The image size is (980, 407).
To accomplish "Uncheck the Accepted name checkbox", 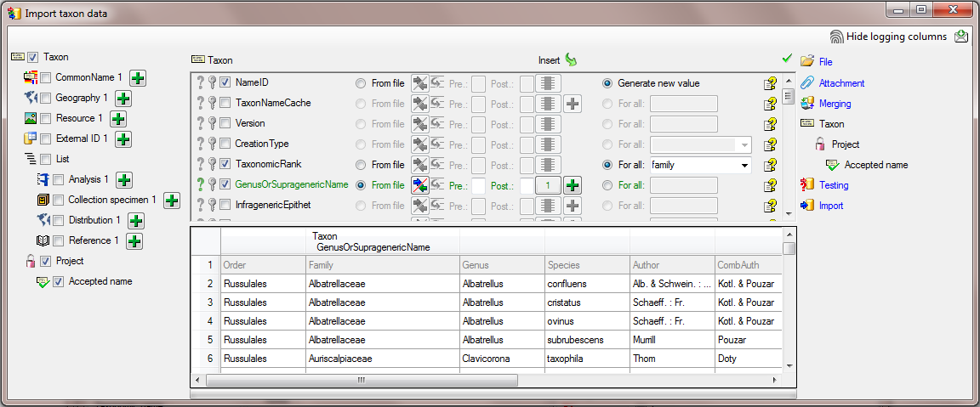I will (x=59, y=282).
